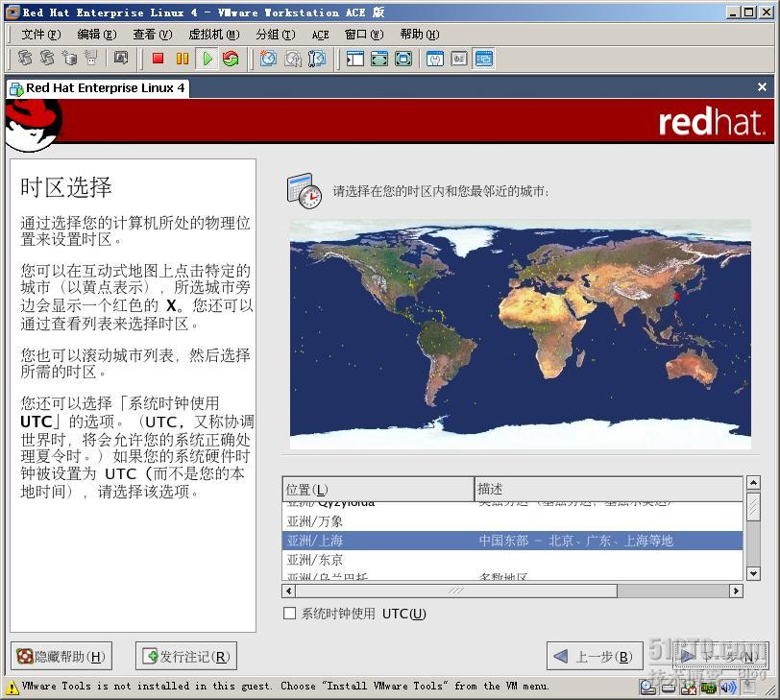Click the hard disk device status icon

point(670,688)
